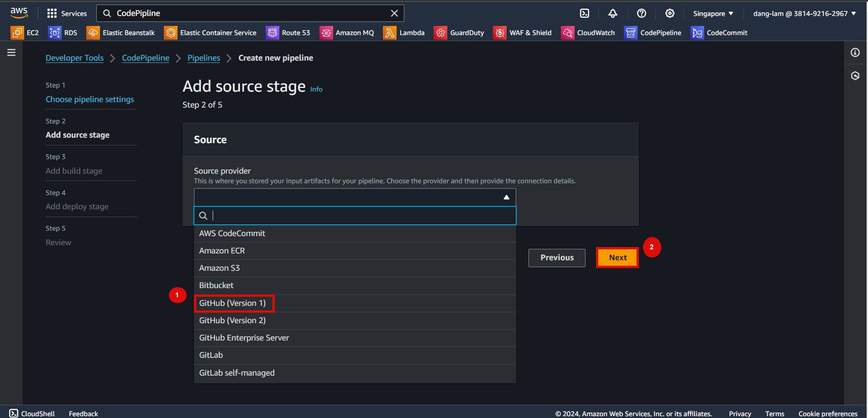The width and height of the screenshot is (868, 418).
Task: Open Choose pipeline settings step
Action: [x=90, y=99]
